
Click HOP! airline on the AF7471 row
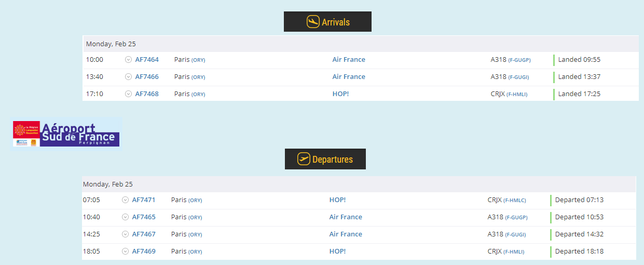coord(337,200)
